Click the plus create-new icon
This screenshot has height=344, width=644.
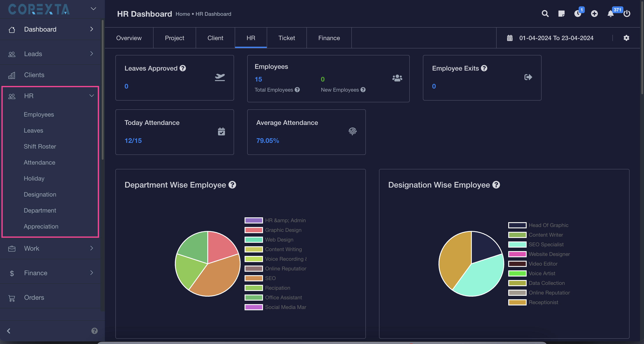click(594, 14)
